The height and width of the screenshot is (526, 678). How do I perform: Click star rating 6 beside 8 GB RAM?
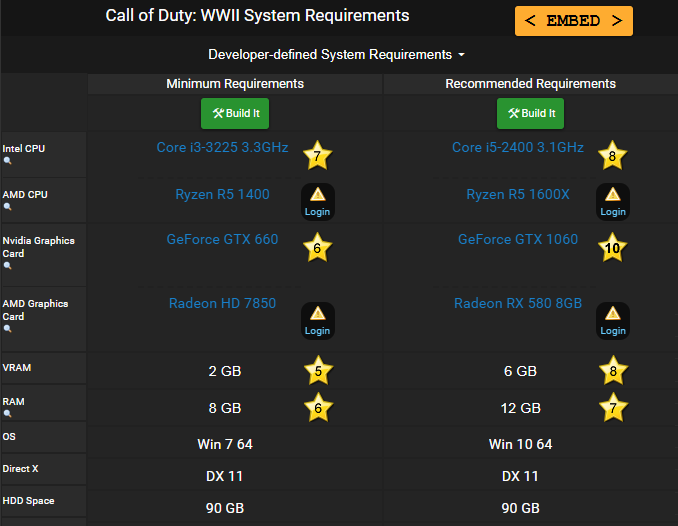click(318, 407)
